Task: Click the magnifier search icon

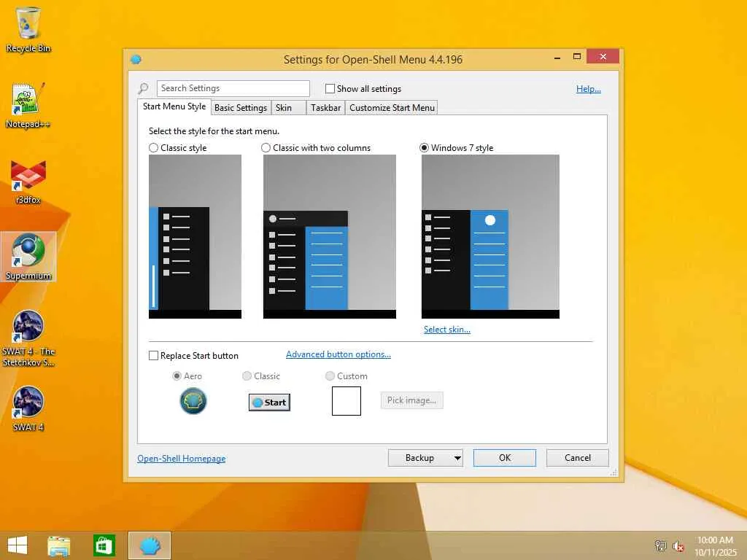Action: [144, 88]
